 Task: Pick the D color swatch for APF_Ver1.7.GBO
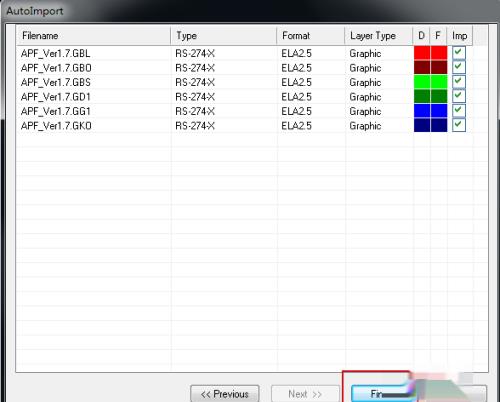click(x=422, y=67)
